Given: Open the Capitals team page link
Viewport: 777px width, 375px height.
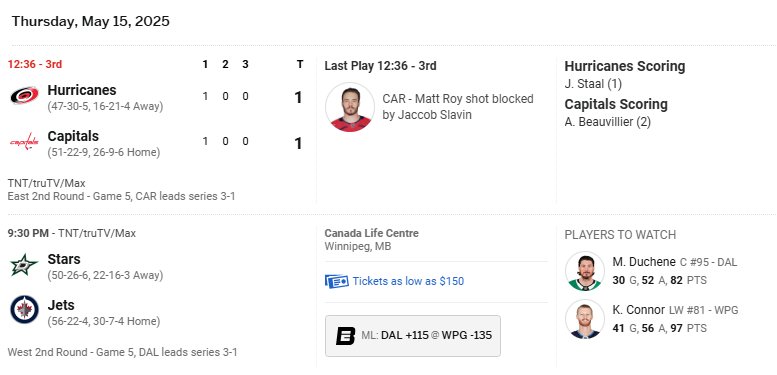Looking at the screenshot, I should [x=73, y=136].
